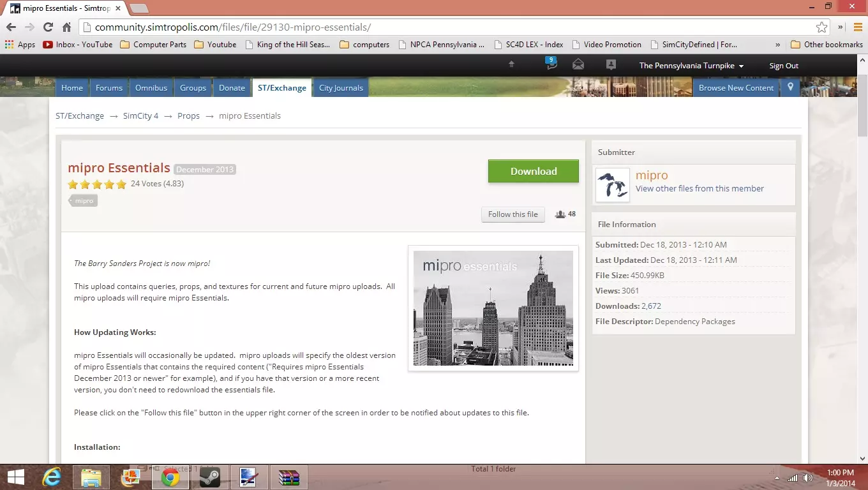
Task: Click the five-star rating for mipro Essentials
Action: click(x=97, y=184)
